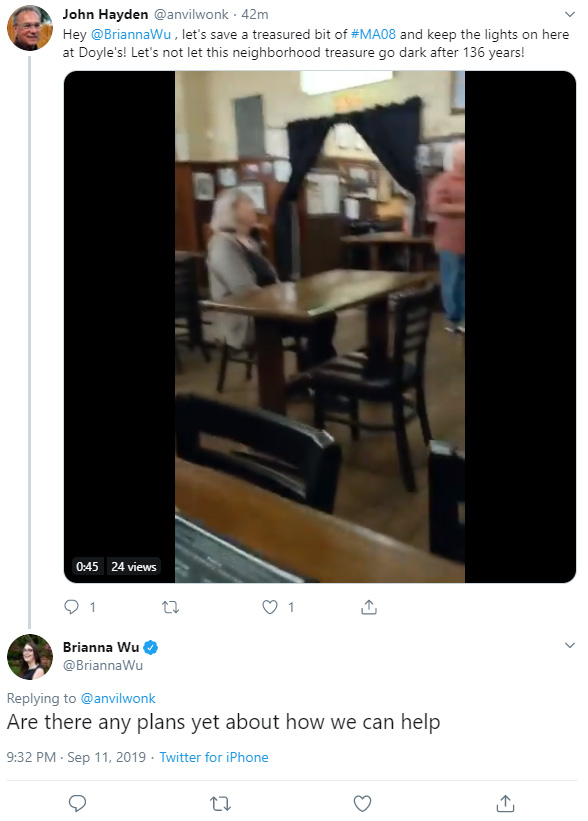This screenshot has width=588, height=821.
Task: Open the Brianna Wu display name
Action: pyautogui.click(x=101, y=647)
